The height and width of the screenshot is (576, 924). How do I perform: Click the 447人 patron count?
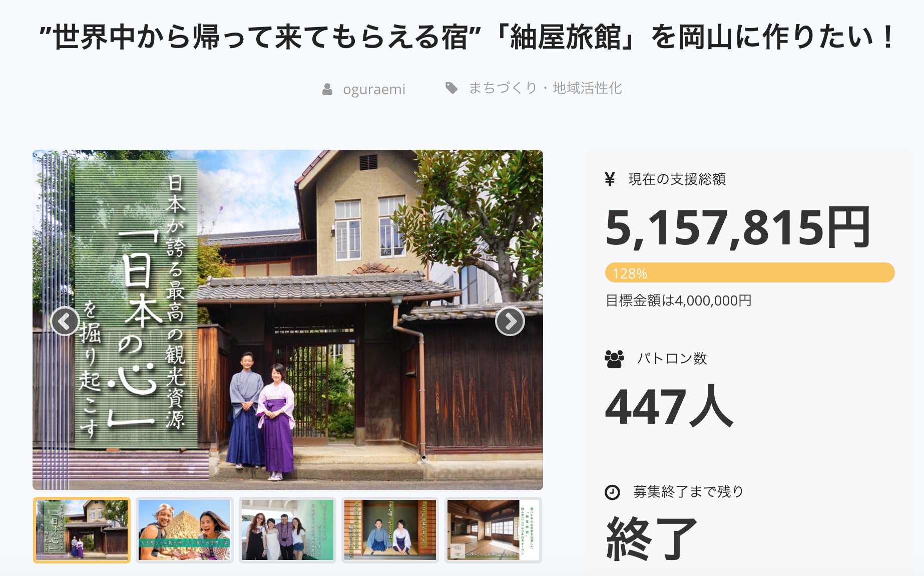[x=669, y=406]
